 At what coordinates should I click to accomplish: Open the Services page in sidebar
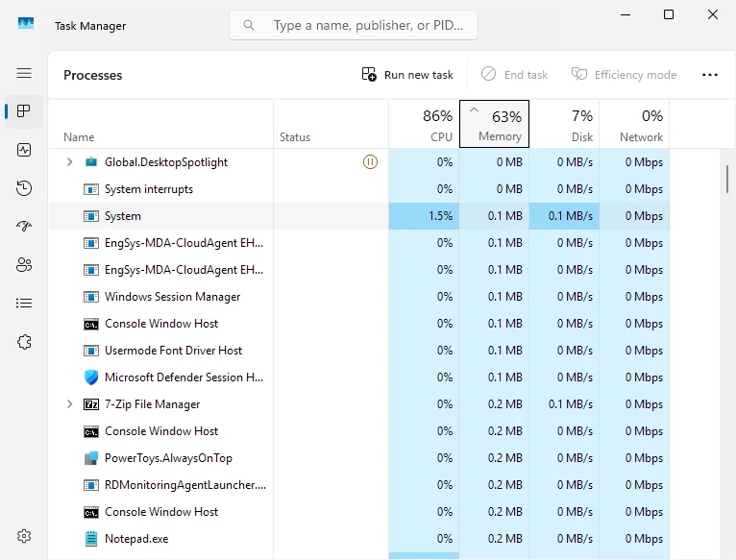24,342
